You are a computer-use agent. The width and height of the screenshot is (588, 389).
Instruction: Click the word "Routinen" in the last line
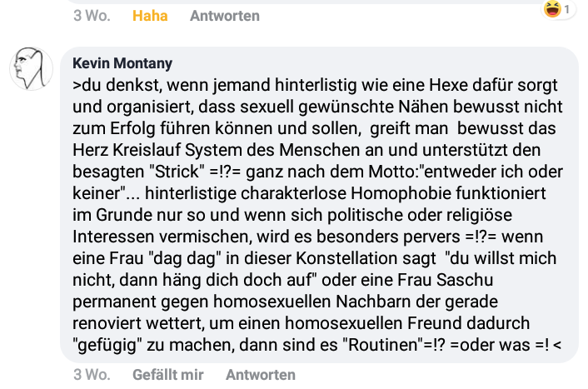click(383, 345)
